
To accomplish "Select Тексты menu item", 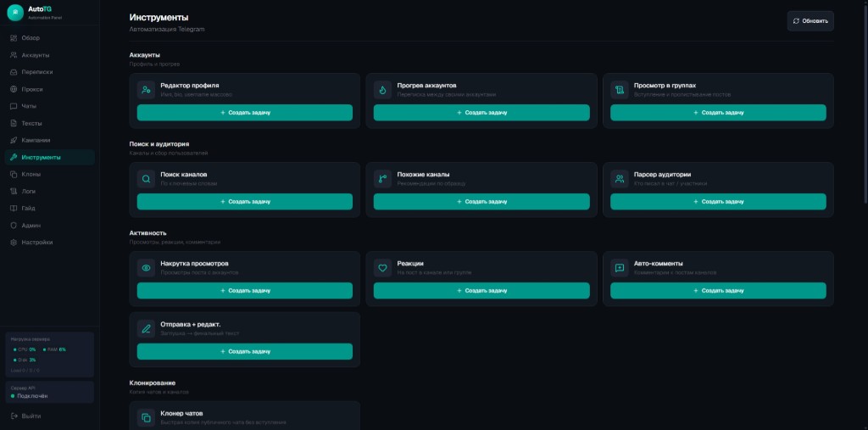I will click(x=50, y=124).
